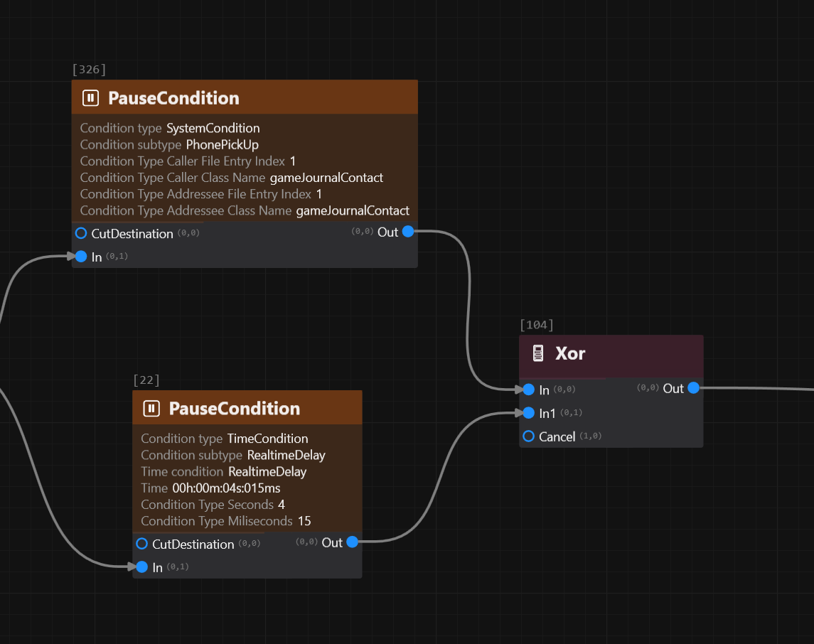
Task: Click the CutDestination socket on node 22
Action: point(141,544)
